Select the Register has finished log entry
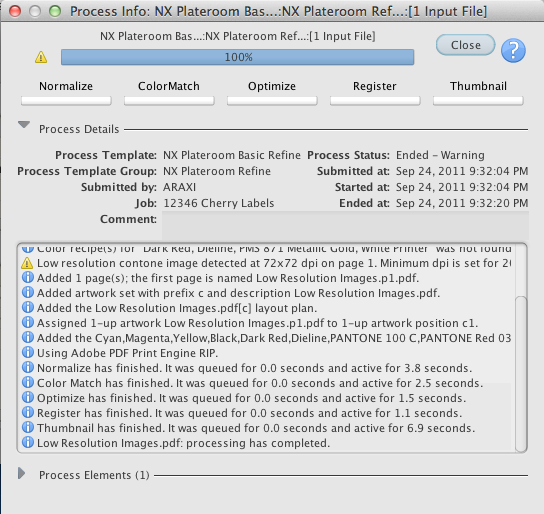 tap(250, 413)
